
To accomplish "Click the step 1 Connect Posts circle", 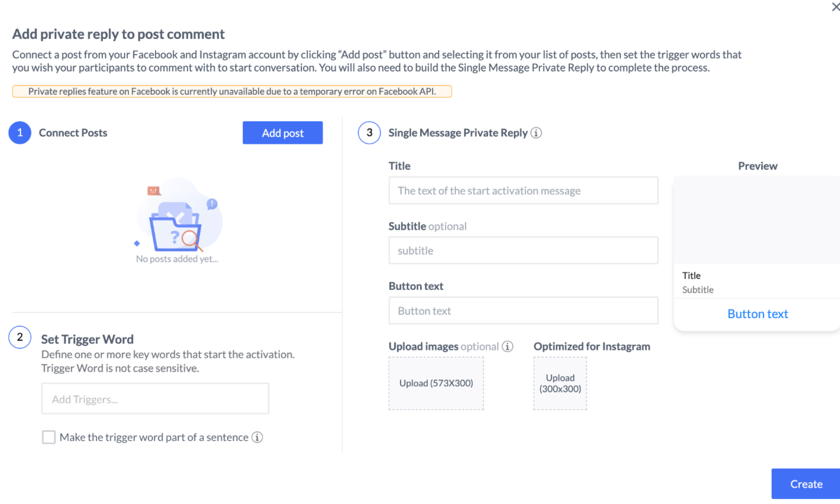I will pos(20,133).
